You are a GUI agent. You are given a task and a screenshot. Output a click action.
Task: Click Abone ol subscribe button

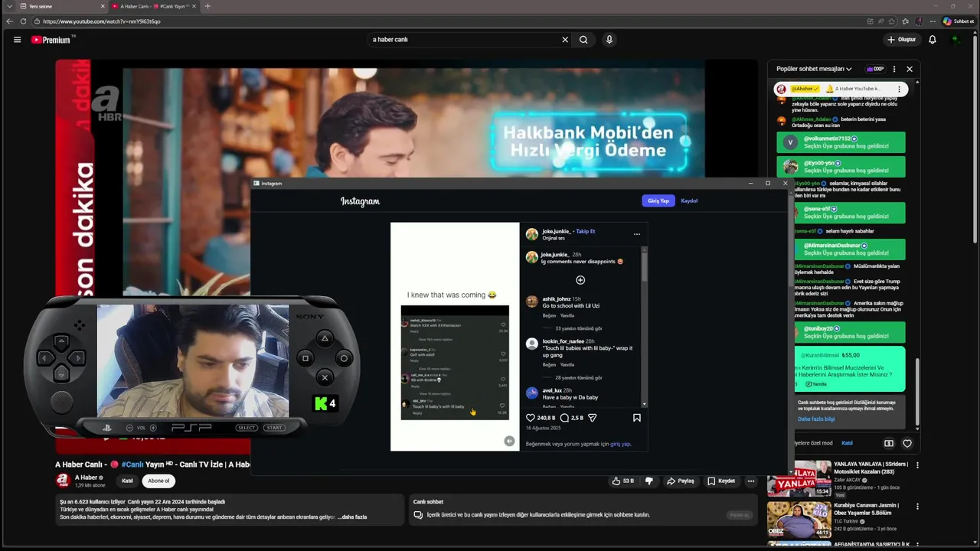[158, 481]
